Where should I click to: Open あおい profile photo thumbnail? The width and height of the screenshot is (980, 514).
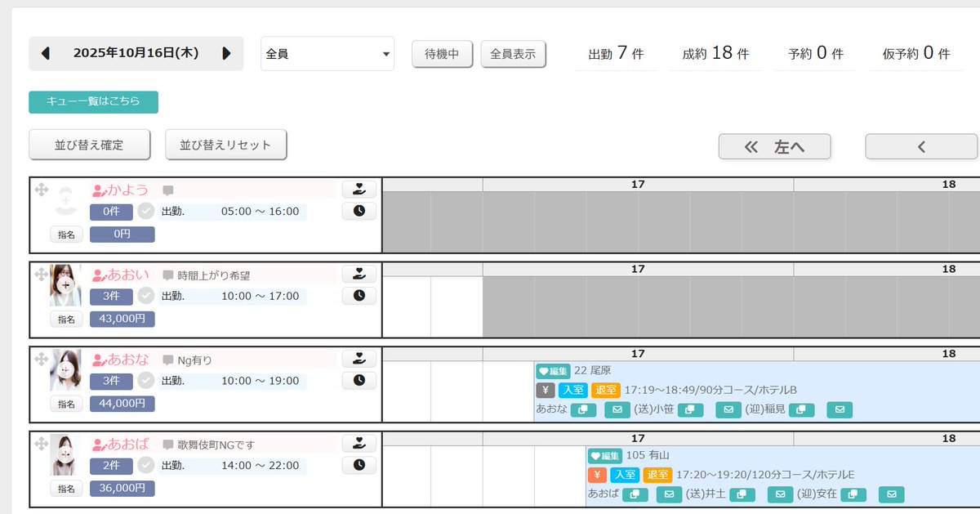point(65,285)
